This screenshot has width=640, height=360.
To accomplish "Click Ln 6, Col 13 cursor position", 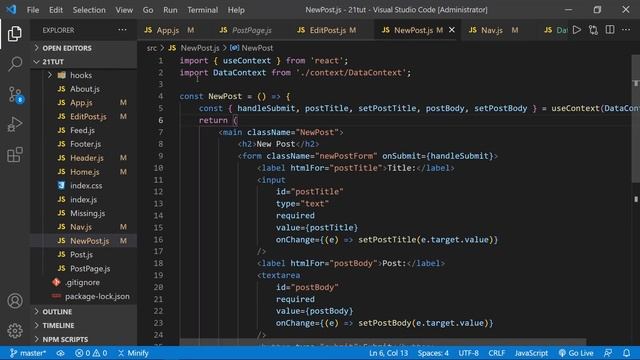I will coord(388,353).
